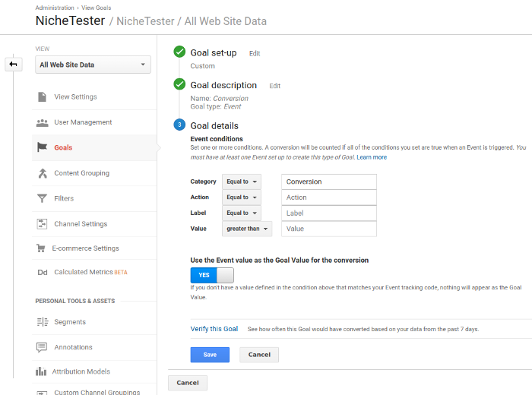The height and width of the screenshot is (395, 532).
Task: Open View Settings in sidebar
Action: (75, 97)
